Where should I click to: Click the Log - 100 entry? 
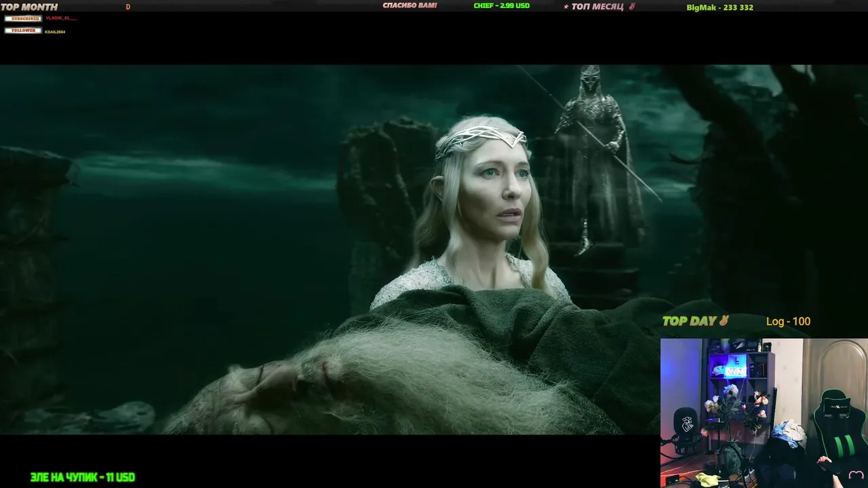click(x=788, y=321)
